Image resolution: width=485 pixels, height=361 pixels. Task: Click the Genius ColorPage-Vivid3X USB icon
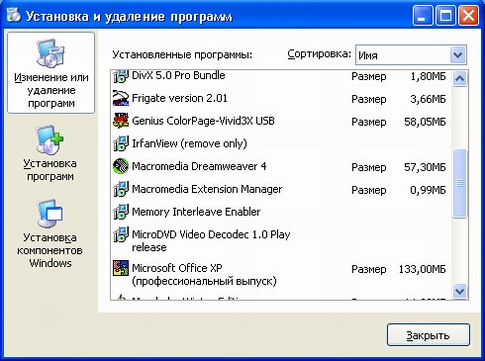tap(121, 121)
